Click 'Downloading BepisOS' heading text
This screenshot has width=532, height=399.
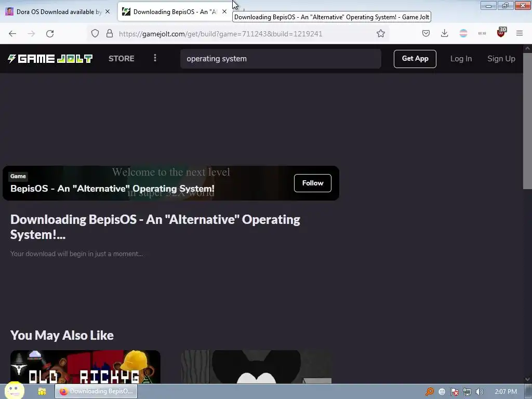(x=155, y=227)
